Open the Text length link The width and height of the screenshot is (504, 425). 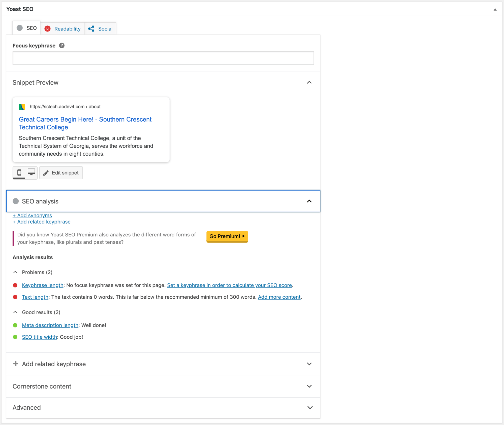coord(35,297)
